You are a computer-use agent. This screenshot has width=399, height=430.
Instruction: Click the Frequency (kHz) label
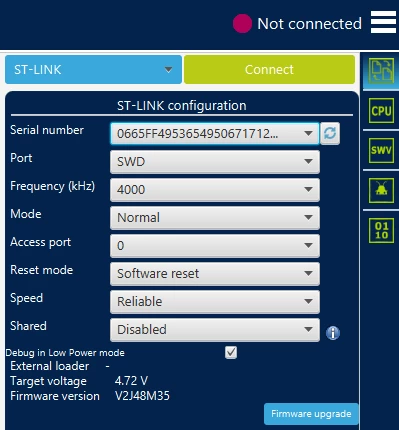coord(53,186)
